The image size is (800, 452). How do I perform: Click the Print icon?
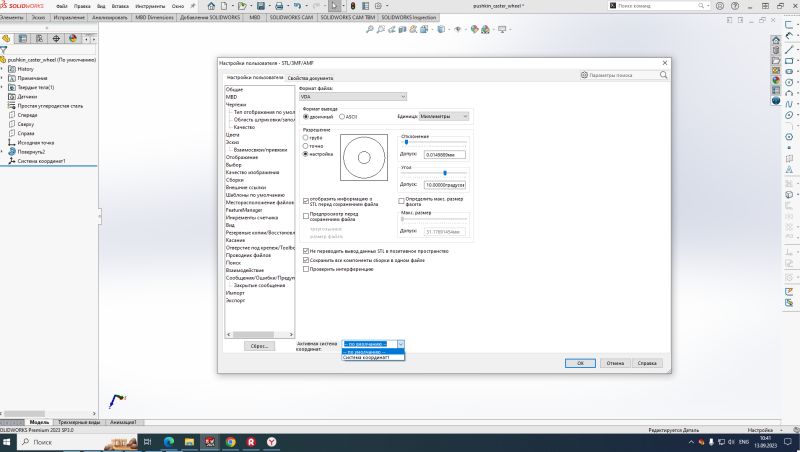coord(279,6)
